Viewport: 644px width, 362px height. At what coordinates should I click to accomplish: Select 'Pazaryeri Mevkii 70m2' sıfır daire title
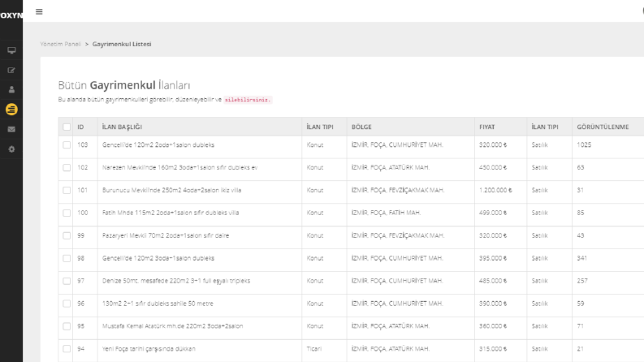[x=166, y=235]
